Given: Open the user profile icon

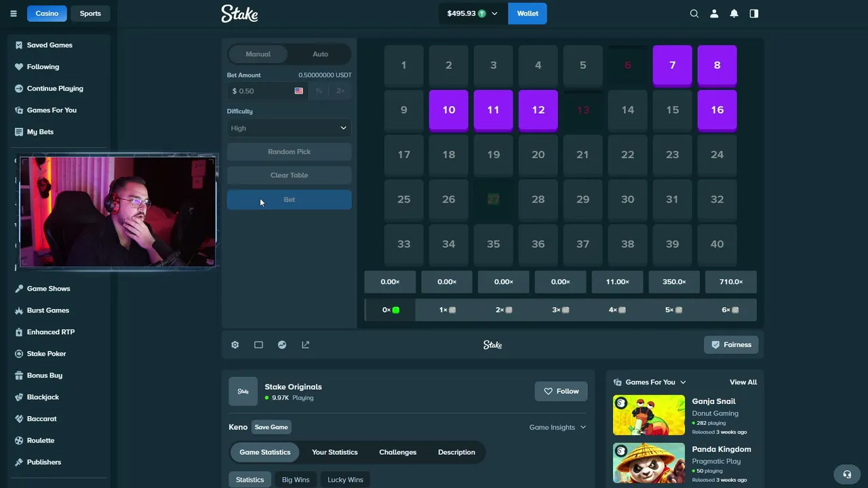Looking at the screenshot, I should 714,14.
